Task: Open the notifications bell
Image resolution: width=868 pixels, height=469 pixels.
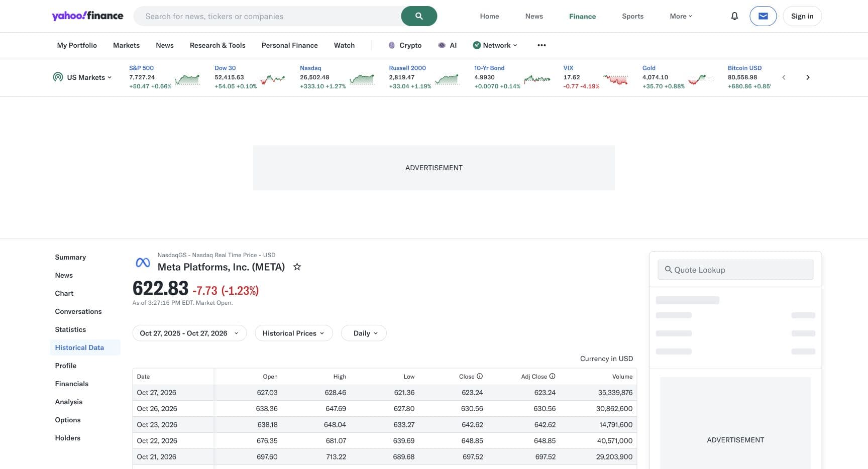Action: (x=734, y=16)
